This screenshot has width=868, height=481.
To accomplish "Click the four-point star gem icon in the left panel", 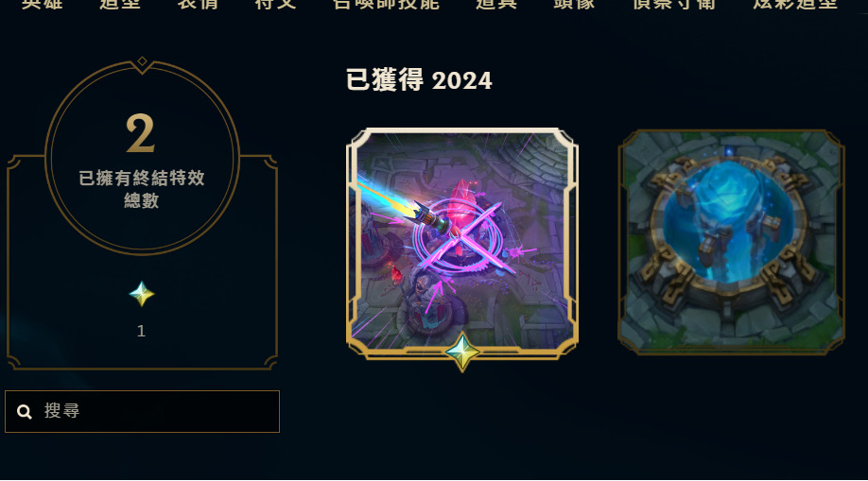I will click(142, 294).
